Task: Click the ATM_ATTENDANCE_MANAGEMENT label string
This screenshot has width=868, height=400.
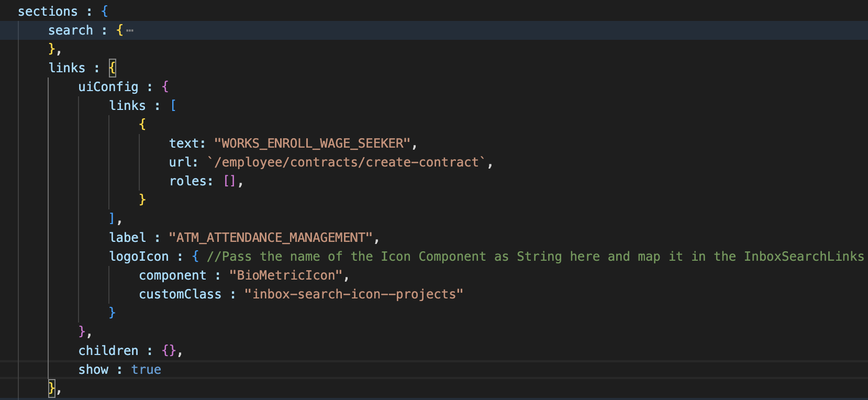Action: [x=270, y=238]
